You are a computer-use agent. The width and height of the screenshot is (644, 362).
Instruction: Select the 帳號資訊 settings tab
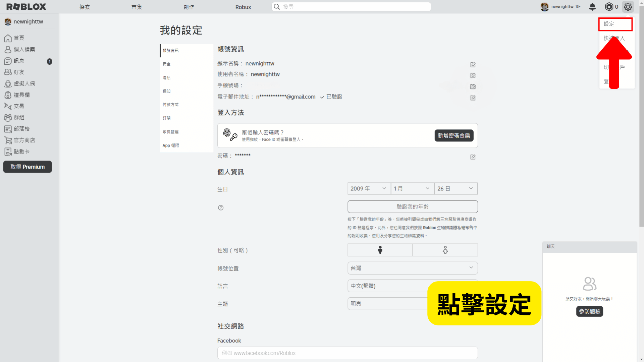tap(186, 51)
